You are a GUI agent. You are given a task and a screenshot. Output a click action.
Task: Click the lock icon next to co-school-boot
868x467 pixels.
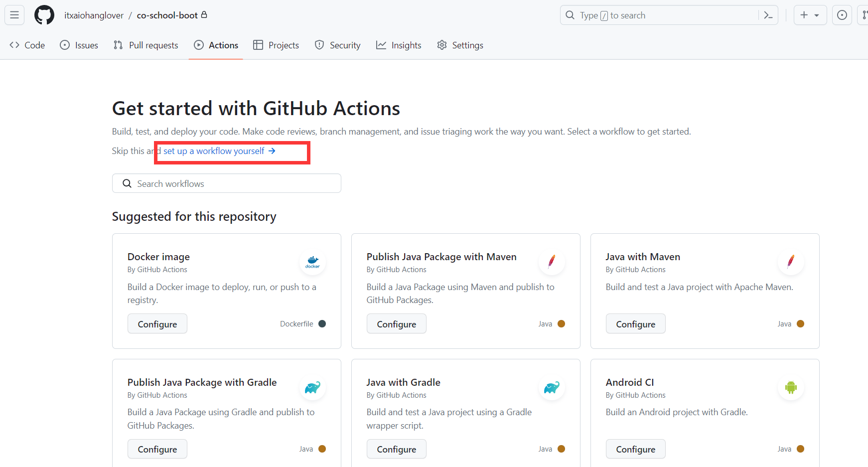pyautogui.click(x=204, y=14)
